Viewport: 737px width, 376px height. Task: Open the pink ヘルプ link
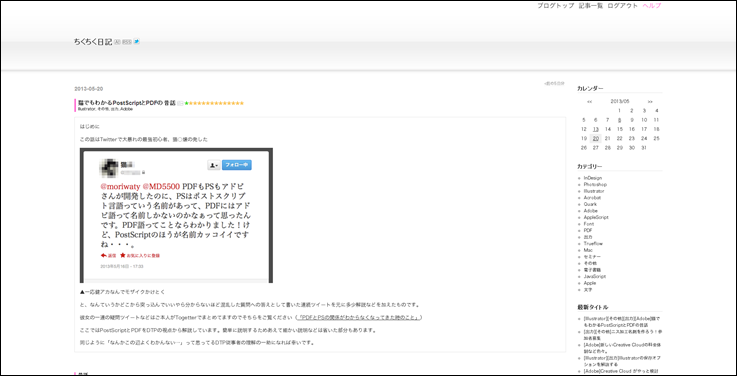(652, 6)
